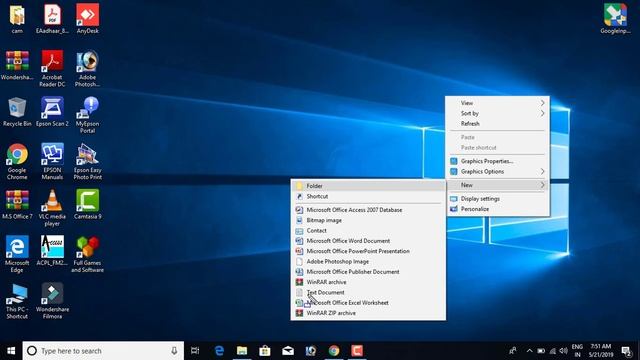640x360 pixels.
Task: Open Wondershare archive desktop icon
Action: 17,65
